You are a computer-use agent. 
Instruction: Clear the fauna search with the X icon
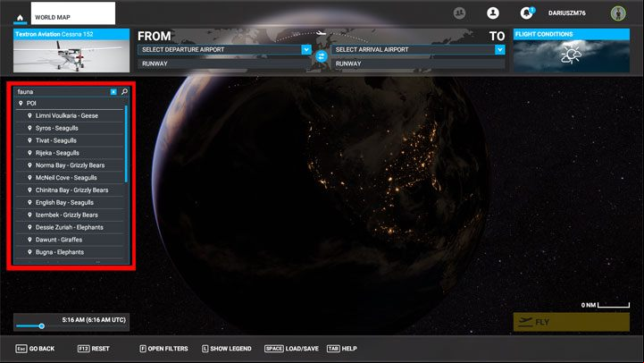pyautogui.click(x=113, y=92)
